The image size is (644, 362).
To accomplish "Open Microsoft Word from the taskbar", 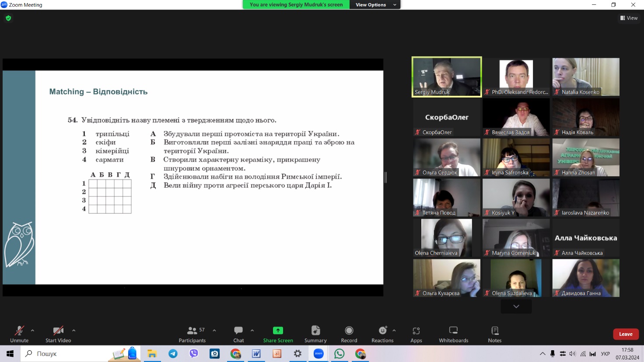I will [256, 354].
